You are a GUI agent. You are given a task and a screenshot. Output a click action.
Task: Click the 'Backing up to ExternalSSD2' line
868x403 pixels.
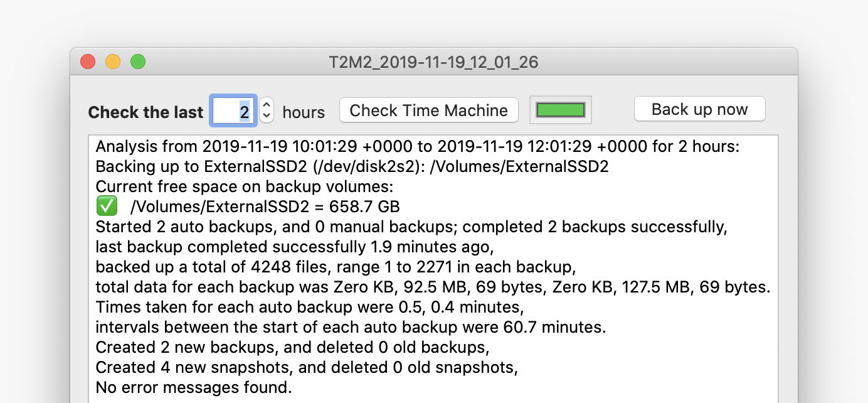(x=352, y=166)
